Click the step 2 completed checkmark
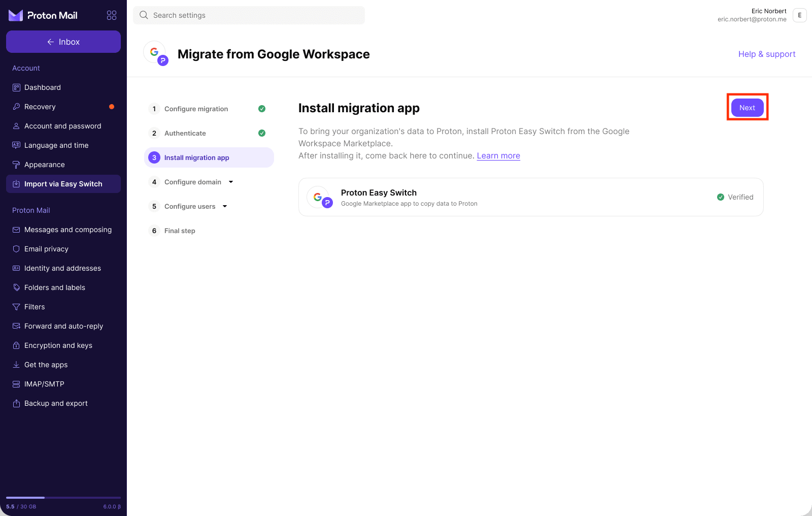 pos(262,133)
